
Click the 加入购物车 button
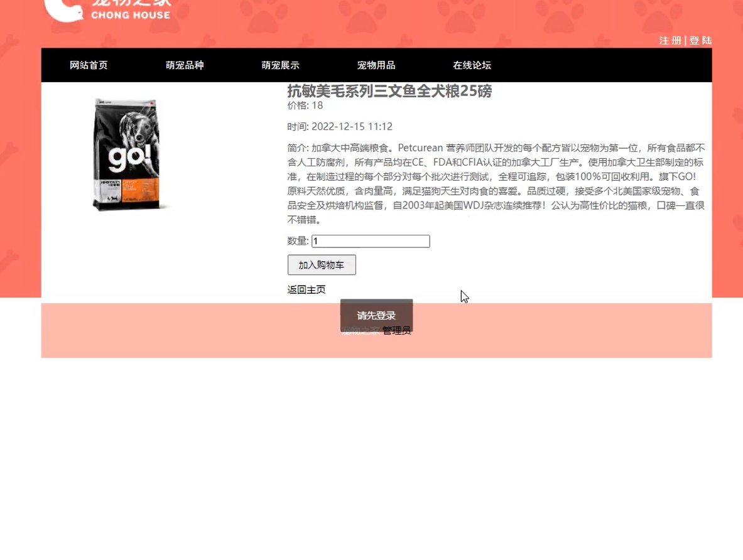[322, 265]
